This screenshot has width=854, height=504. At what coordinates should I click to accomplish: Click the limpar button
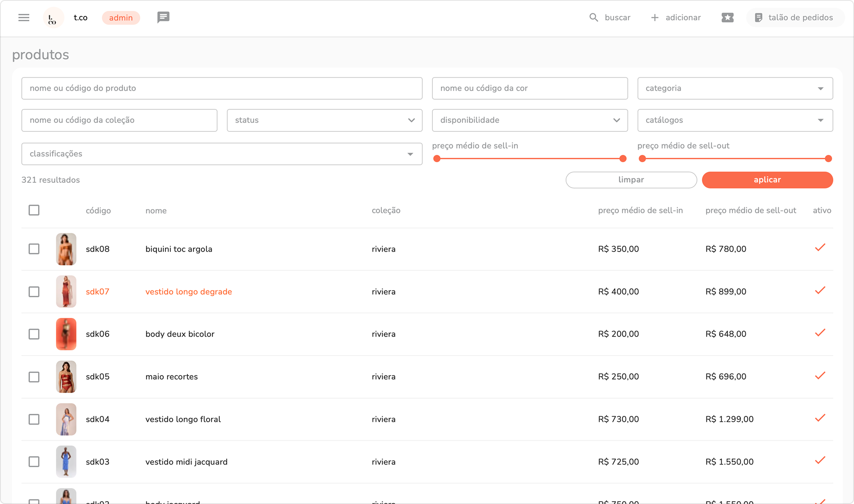point(631,180)
